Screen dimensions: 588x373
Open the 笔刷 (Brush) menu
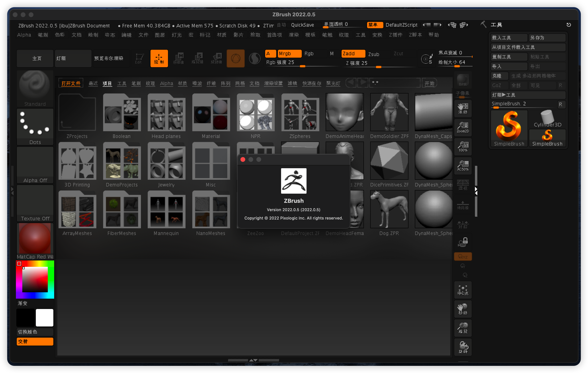[43, 35]
